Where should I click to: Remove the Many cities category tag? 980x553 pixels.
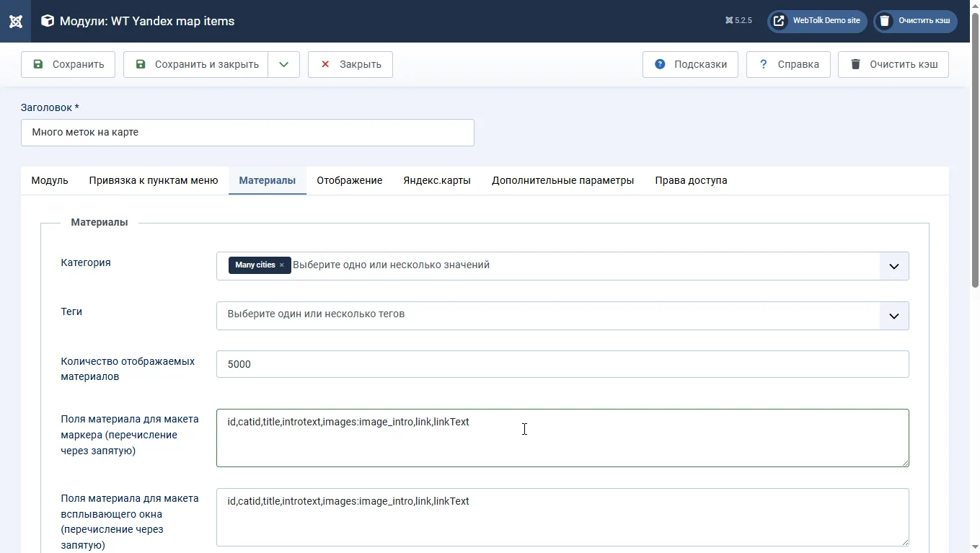point(282,265)
